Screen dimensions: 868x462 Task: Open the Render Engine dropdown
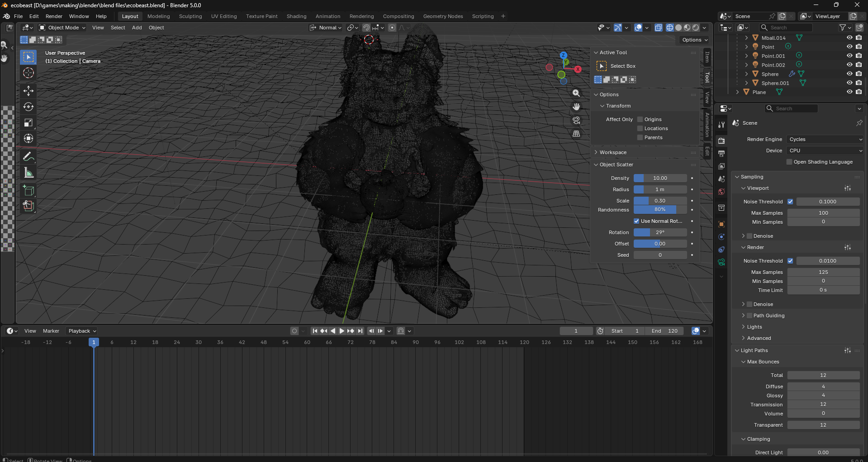825,139
